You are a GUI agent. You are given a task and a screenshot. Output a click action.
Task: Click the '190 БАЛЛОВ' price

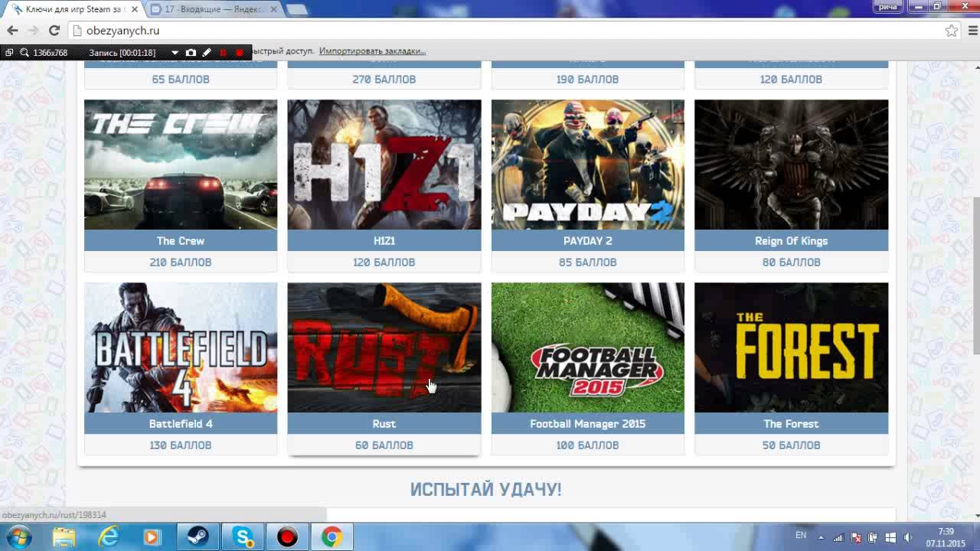(x=588, y=79)
